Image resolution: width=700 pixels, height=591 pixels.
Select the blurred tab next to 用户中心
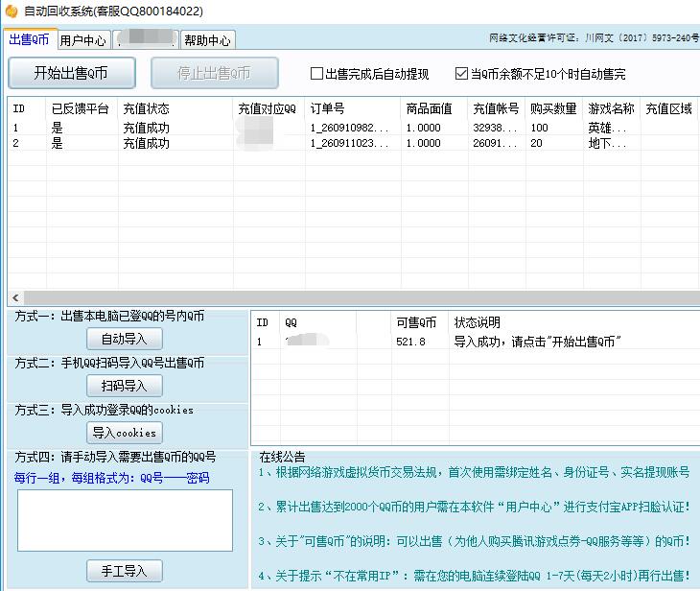click(146, 39)
